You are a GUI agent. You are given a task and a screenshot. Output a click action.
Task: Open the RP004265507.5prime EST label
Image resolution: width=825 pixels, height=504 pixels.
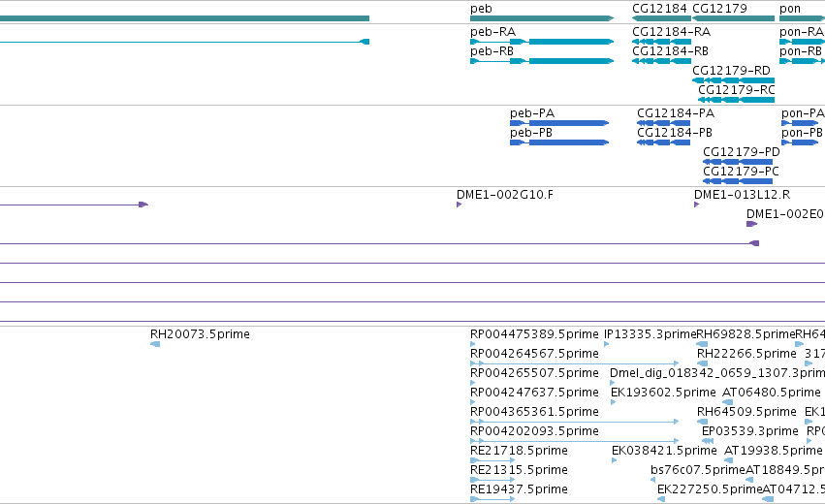[x=534, y=373]
